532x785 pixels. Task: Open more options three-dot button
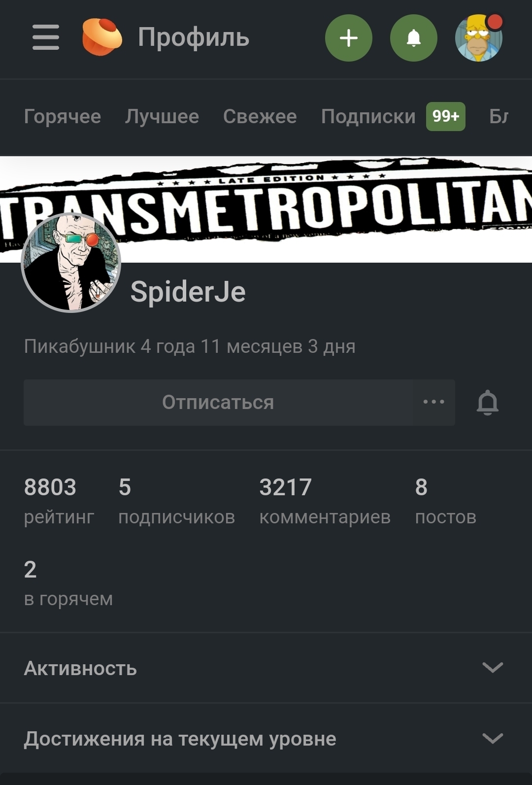click(434, 402)
